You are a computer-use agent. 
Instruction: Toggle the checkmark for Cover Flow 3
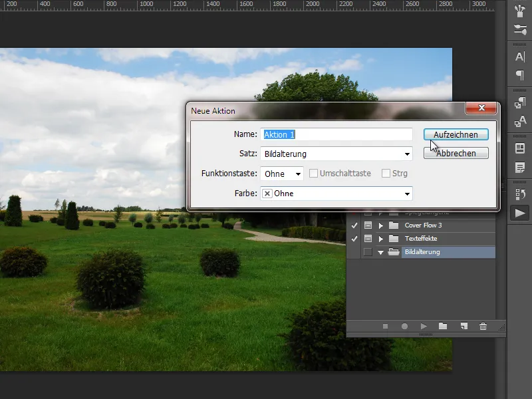[x=354, y=225]
